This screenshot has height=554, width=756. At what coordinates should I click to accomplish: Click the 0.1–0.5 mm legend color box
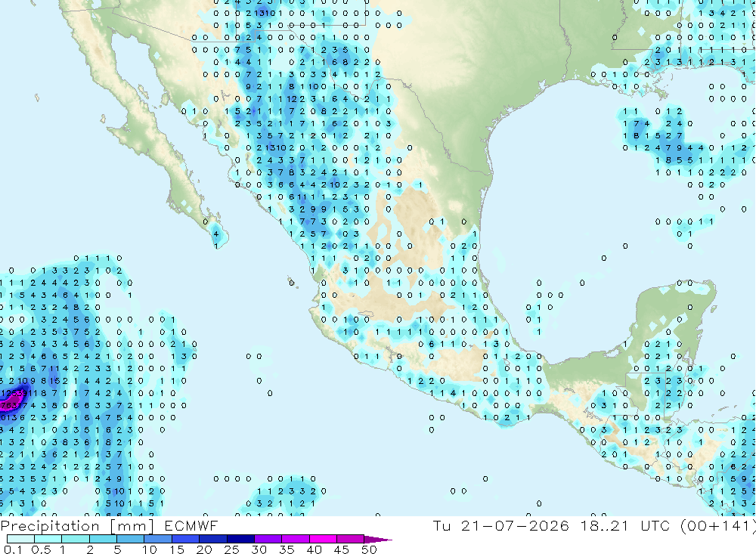point(20,539)
